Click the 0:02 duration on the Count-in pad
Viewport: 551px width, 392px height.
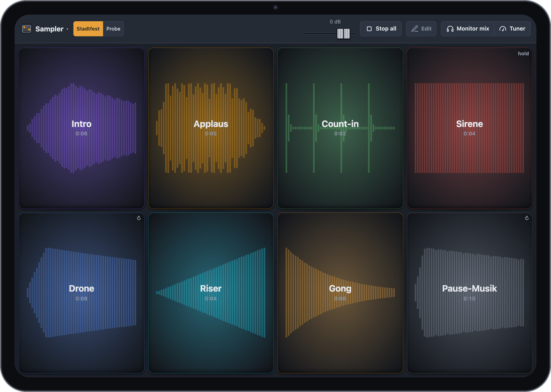340,134
